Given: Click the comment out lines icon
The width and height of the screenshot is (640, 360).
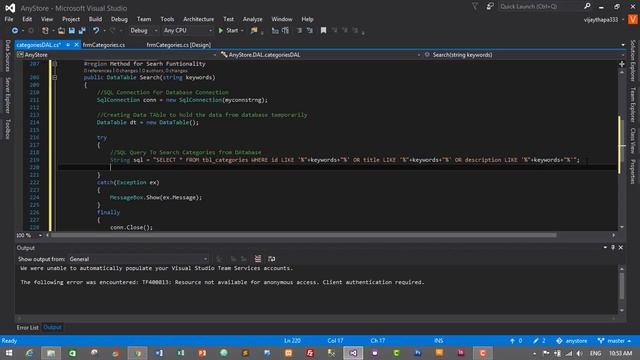Looking at the screenshot, I should tap(299, 31).
